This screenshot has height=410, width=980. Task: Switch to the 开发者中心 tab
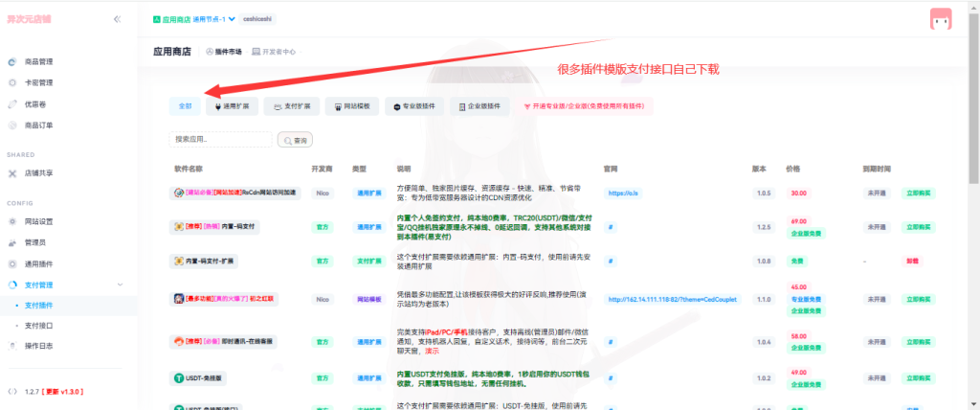click(274, 52)
